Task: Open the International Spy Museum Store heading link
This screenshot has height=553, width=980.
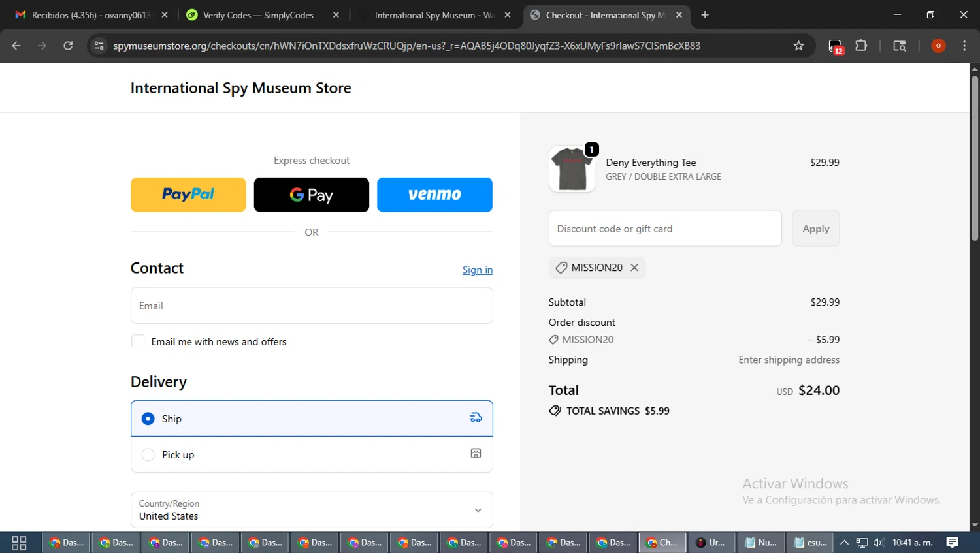Action: [x=240, y=88]
